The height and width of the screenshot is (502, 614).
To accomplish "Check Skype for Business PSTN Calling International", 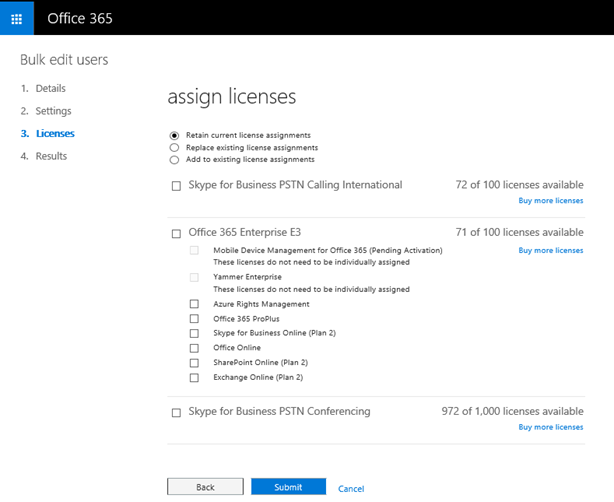I will pyautogui.click(x=176, y=186).
